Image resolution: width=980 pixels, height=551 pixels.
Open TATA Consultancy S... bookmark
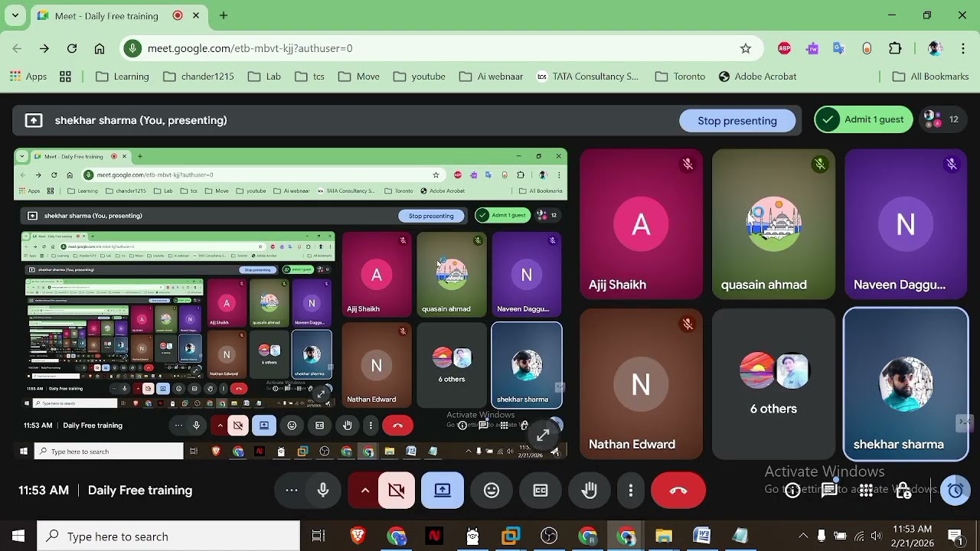(x=587, y=77)
